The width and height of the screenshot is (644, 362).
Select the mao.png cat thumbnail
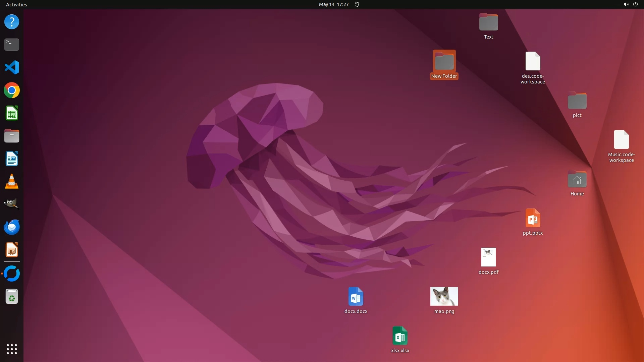pyautogui.click(x=444, y=296)
